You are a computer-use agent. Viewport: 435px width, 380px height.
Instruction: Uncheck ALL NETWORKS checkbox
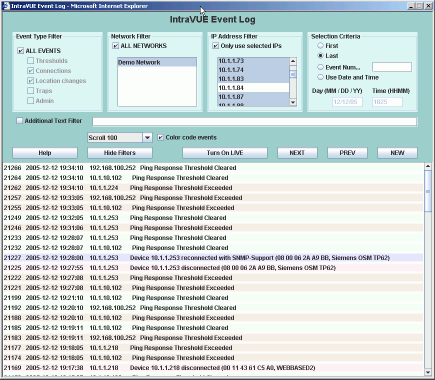point(116,46)
